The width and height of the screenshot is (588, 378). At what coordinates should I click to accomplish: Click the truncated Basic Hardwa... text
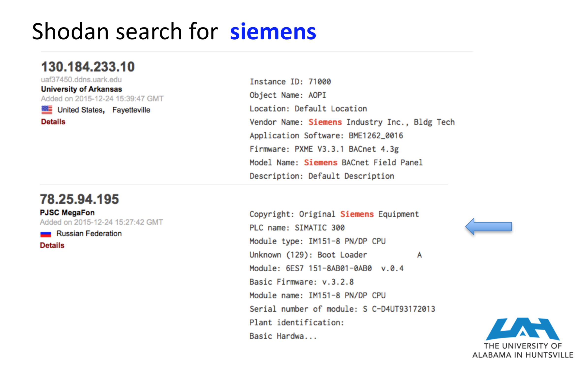click(283, 336)
